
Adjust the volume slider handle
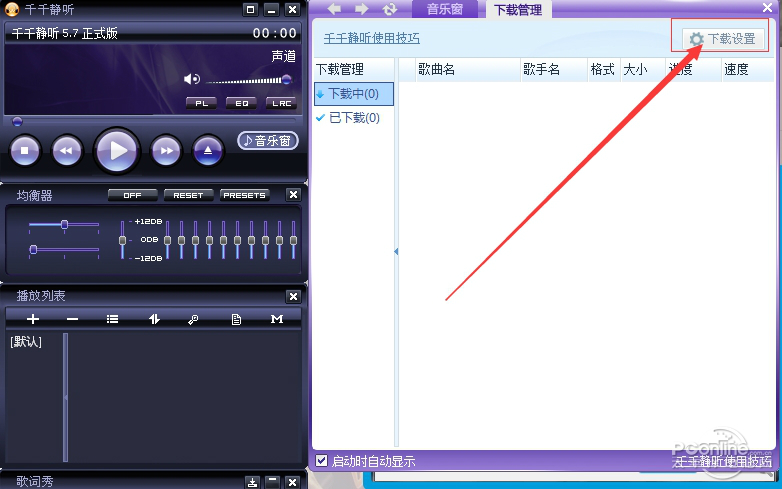(286, 79)
